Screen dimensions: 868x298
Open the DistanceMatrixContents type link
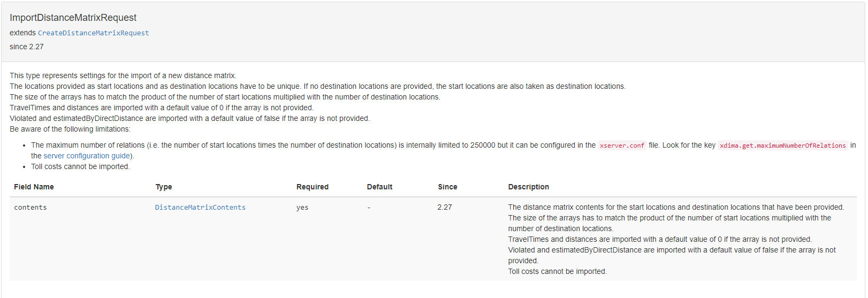pyautogui.click(x=200, y=208)
